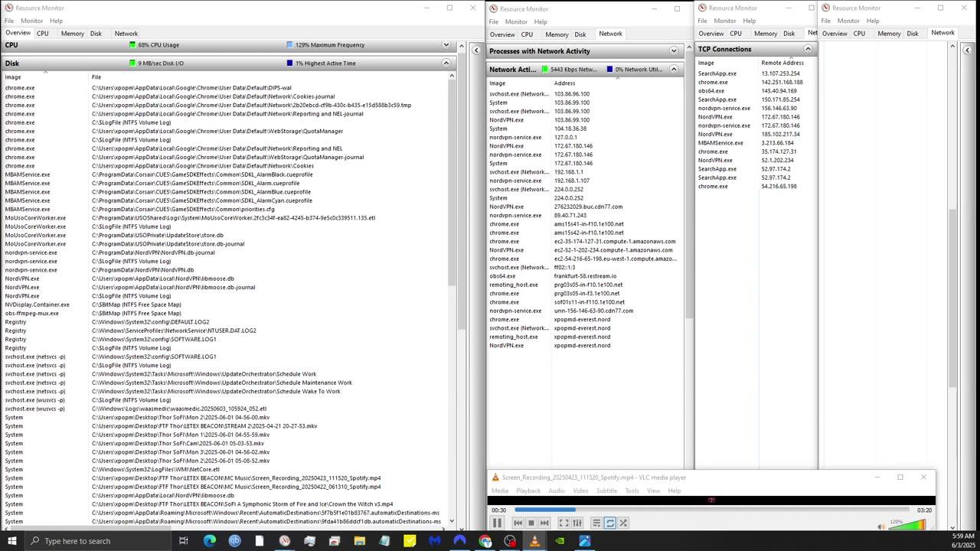Click taskbar search box

click(x=97, y=541)
